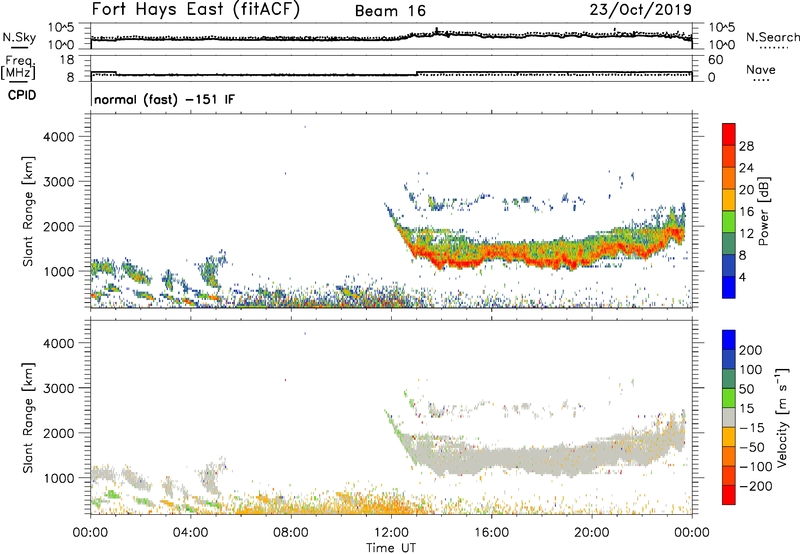Click the "3000" tick on velocity plot

pyautogui.click(x=58, y=388)
